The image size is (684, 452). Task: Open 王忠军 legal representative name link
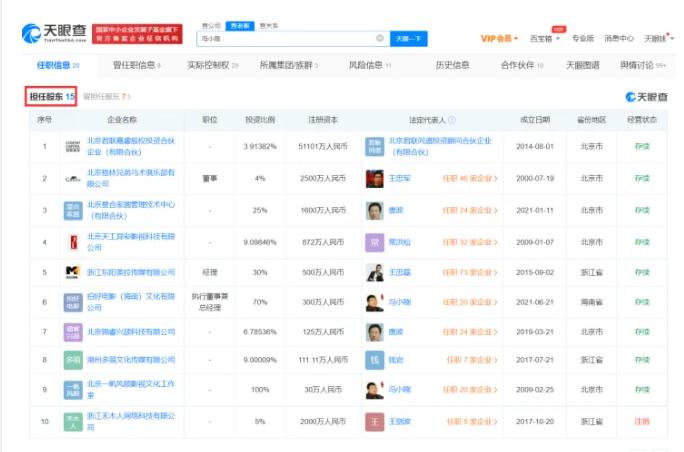point(400,178)
